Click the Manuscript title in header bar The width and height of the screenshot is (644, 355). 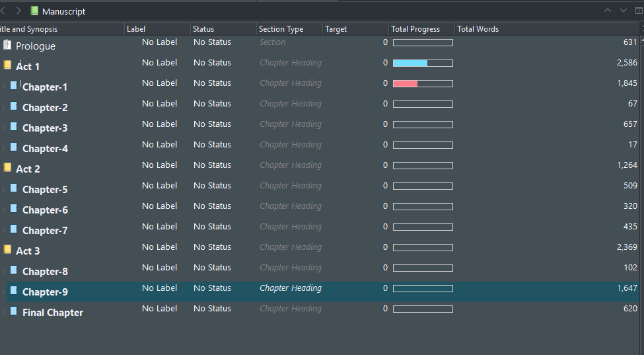[x=63, y=11]
